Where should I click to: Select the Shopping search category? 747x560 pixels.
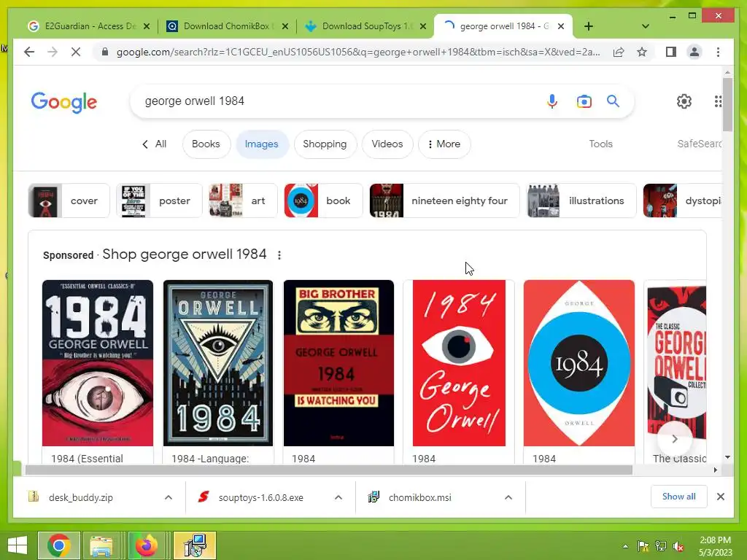[325, 144]
